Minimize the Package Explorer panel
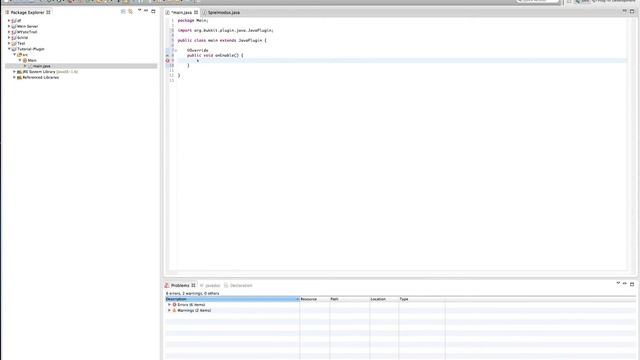Image resolution: width=640 pixels, height=360 pixels. pyautogui.click(x=146, y=11)
